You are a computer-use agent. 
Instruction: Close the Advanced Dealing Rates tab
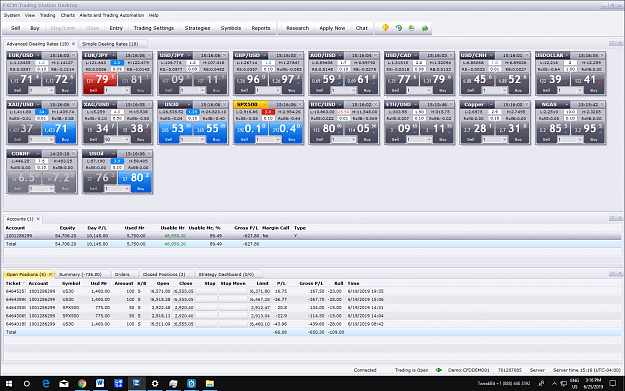73,44
